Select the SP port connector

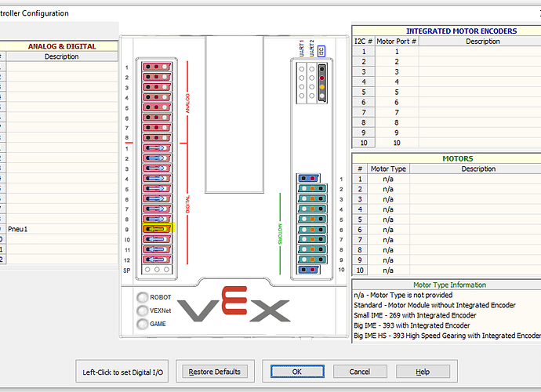point(157,270)
